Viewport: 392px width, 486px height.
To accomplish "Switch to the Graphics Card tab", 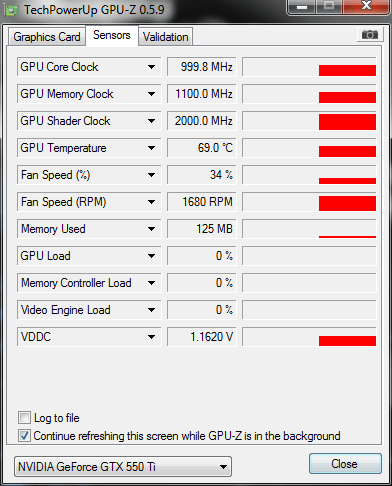I will click(47, 37).
